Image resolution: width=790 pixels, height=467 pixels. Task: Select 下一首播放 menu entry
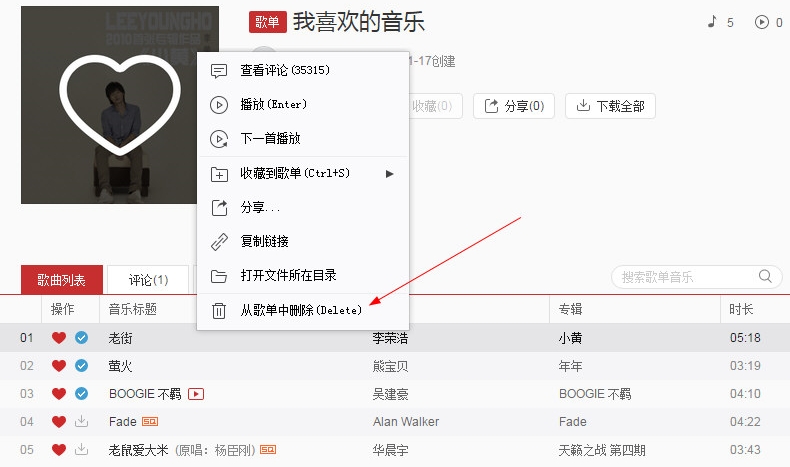303,139
